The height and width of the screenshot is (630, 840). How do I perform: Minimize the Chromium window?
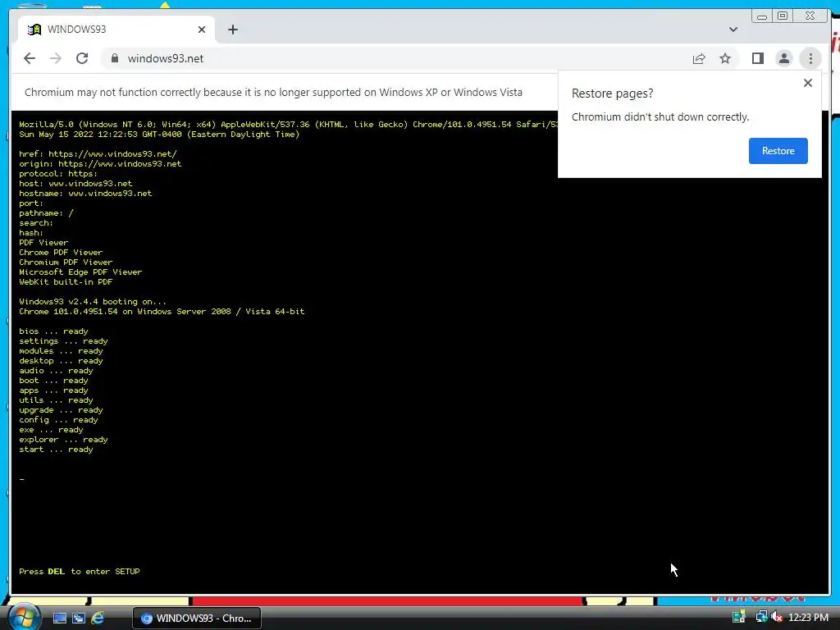coord(762,16)
